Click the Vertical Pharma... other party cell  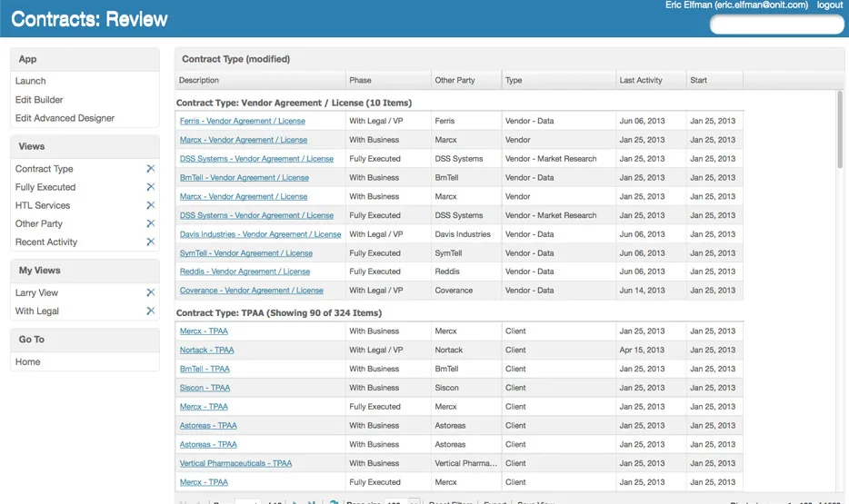coord(465,463)
